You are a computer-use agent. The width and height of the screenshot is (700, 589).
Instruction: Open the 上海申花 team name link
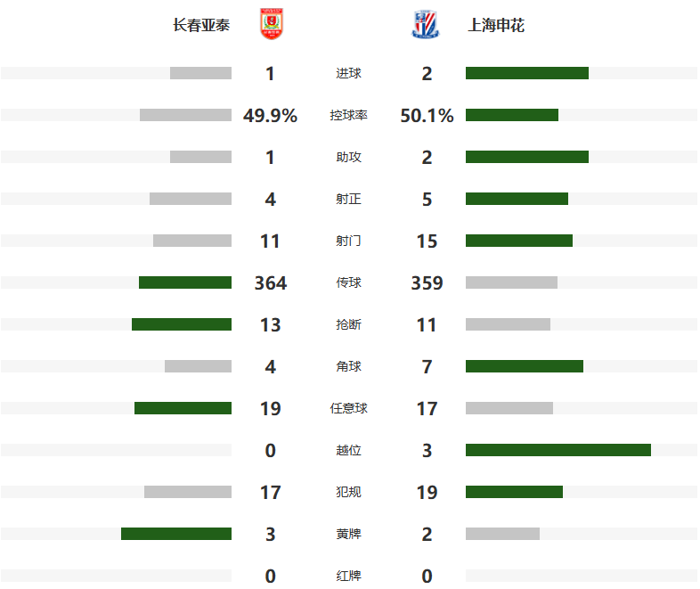tap(495, 25)
